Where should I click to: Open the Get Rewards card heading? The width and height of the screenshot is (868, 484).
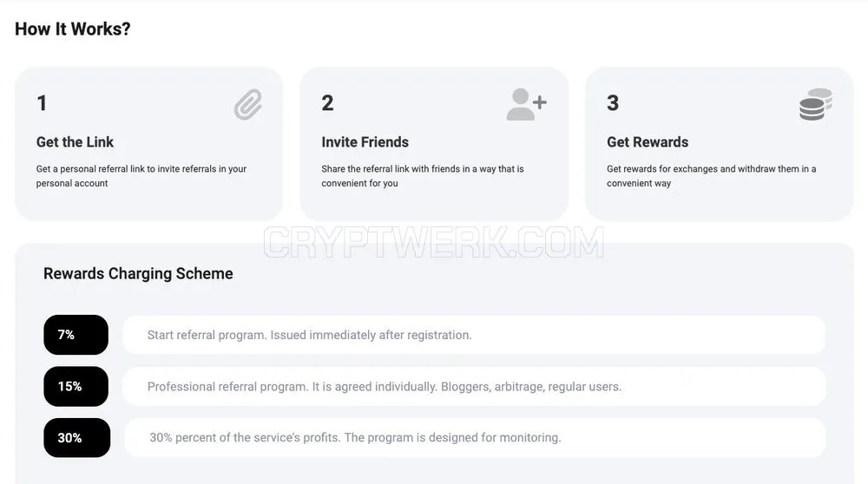coord(648,142)
